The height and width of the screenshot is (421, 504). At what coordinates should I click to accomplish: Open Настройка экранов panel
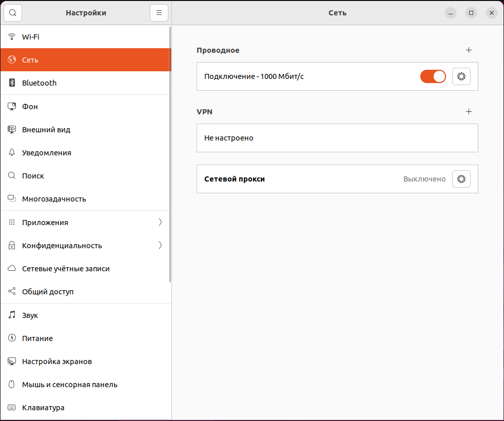click(x=57, y=362)
